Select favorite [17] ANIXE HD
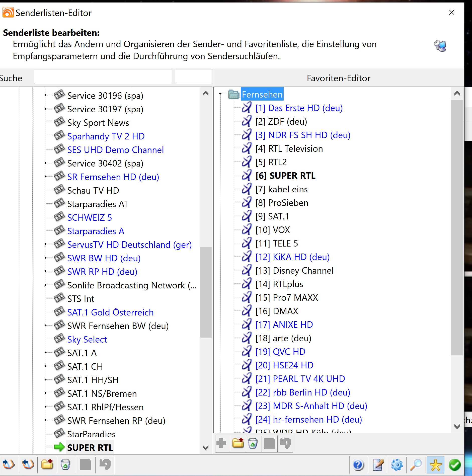 pos(284,325)
